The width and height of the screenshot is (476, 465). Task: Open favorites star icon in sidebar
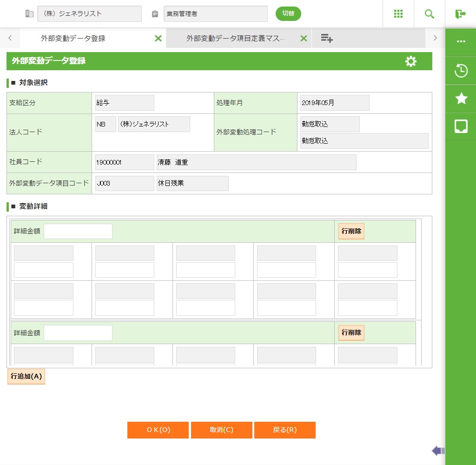[x=461, y=98]
